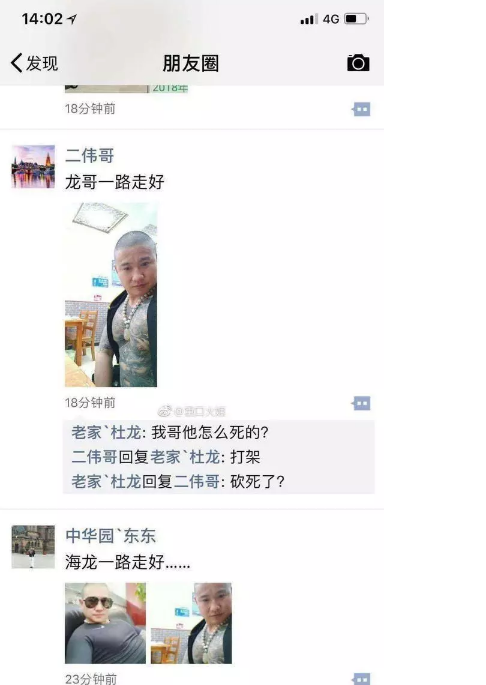View 二伟哥's posted selfie photo

(111, 294)
